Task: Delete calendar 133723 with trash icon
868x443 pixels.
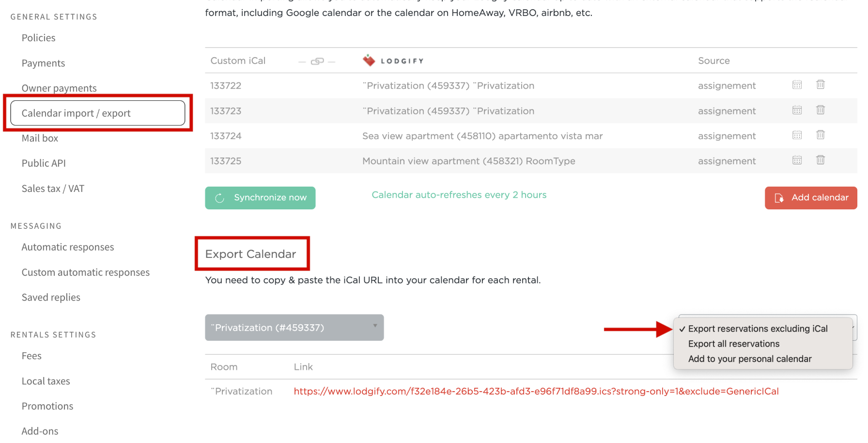Action: click(x=820, y=110)
